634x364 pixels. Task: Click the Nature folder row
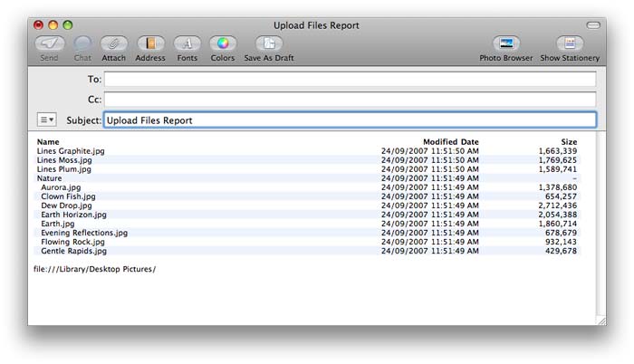coord(307,178)
